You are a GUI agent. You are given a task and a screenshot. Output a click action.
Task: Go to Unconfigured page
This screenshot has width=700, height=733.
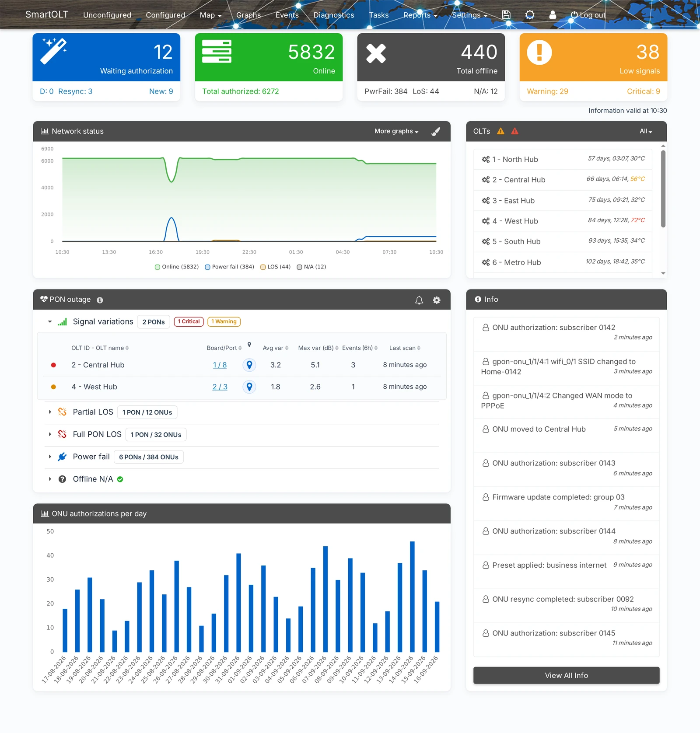(x=107, y=15)
